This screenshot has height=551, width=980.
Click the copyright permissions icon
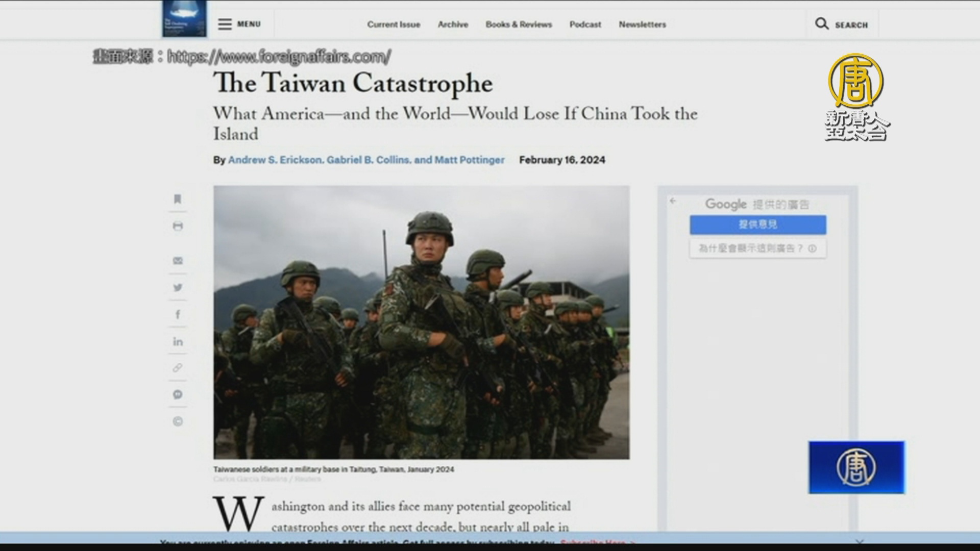[178, 421]
